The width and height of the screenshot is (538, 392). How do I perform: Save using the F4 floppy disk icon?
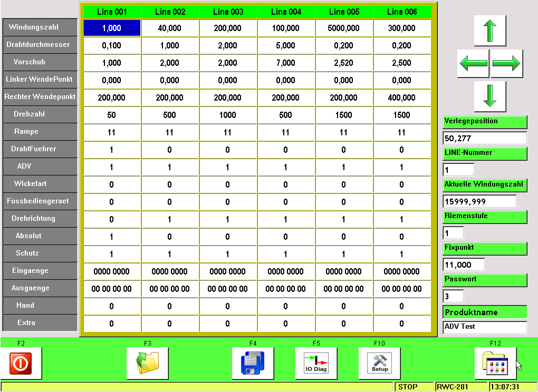(x=253, y=364)
